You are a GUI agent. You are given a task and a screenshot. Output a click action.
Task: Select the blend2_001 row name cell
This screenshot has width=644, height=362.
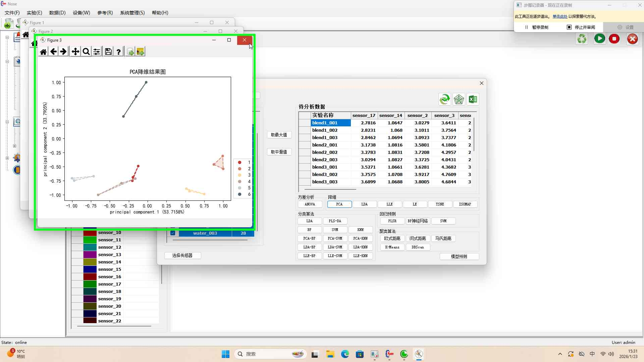point(325,145)
